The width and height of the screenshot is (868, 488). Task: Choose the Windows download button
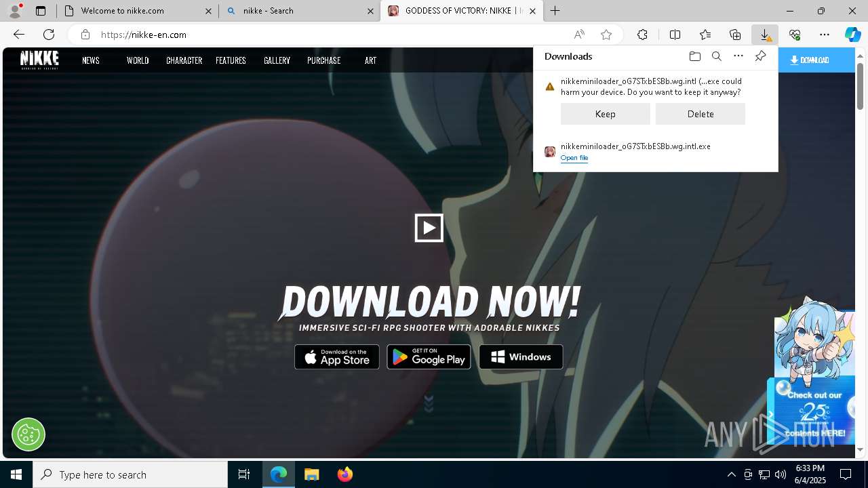[x=521, y=357]
